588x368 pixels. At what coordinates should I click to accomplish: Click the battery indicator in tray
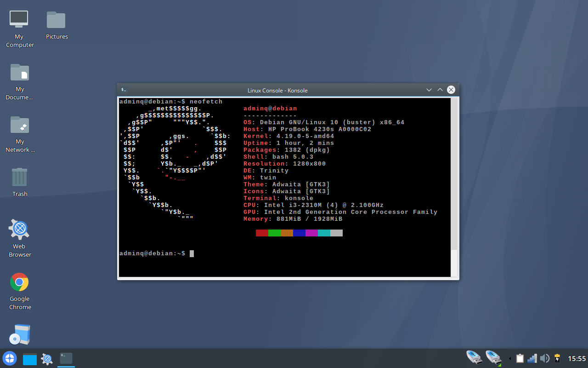(557, 358)
